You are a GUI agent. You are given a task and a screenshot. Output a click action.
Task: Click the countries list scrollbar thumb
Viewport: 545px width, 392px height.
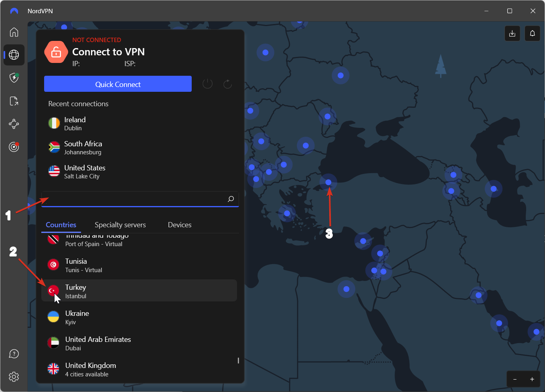click(x=238, y=361)
